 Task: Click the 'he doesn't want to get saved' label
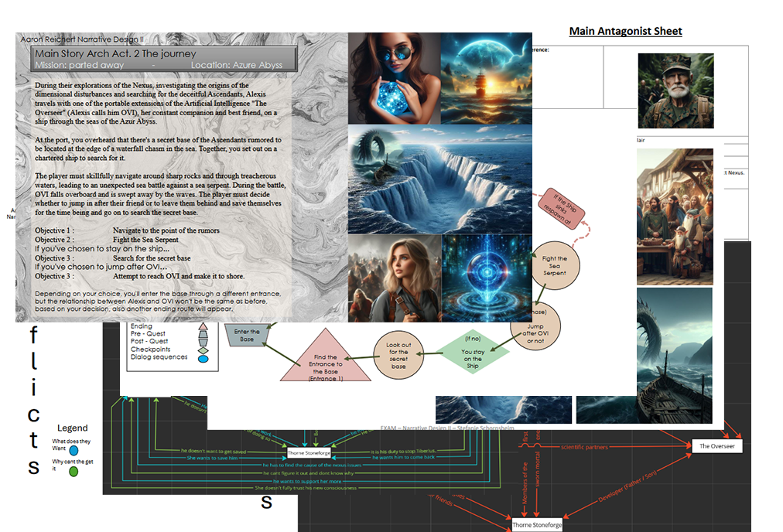pyautogui.click(x=214, y=451)
